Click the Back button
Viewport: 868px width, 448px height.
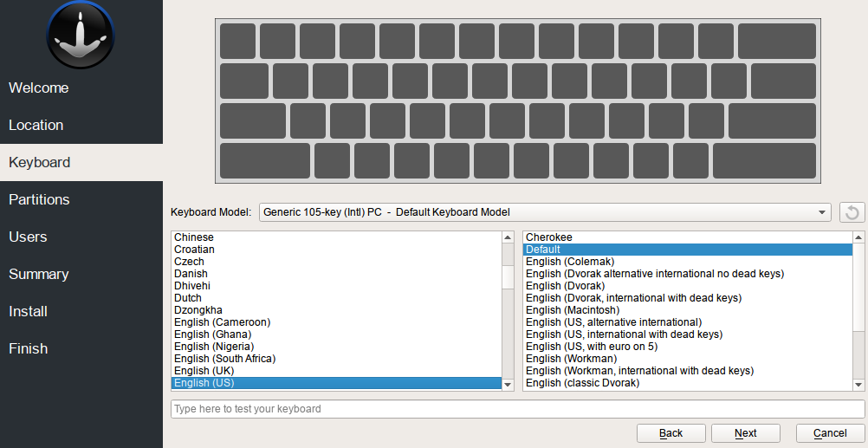[x=671, y=433]
